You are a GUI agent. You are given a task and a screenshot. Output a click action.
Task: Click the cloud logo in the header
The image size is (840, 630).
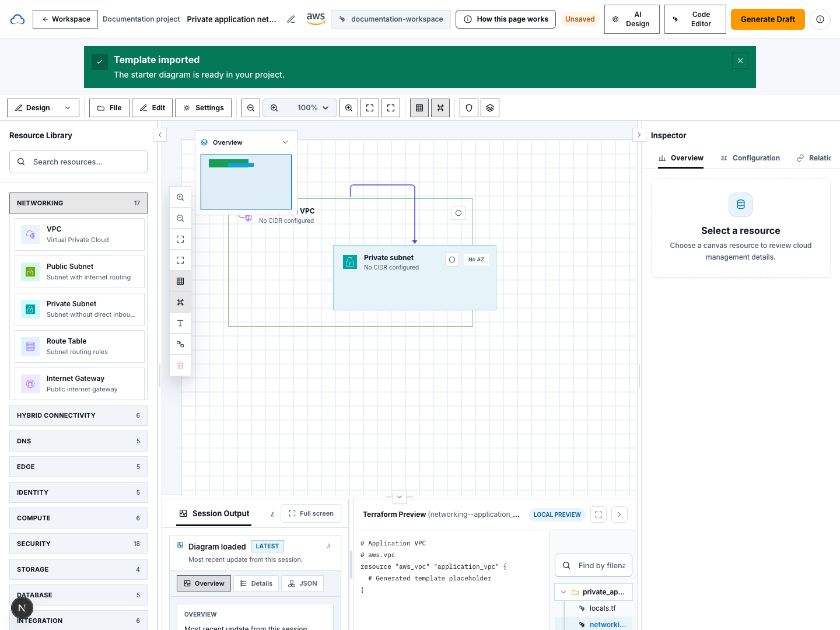tap(17, 19)
